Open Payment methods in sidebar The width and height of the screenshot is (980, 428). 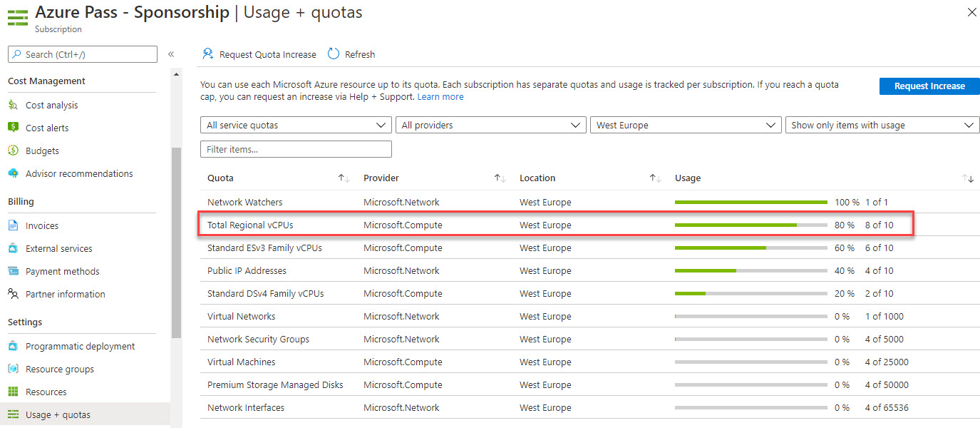click(x=63, y=271)
